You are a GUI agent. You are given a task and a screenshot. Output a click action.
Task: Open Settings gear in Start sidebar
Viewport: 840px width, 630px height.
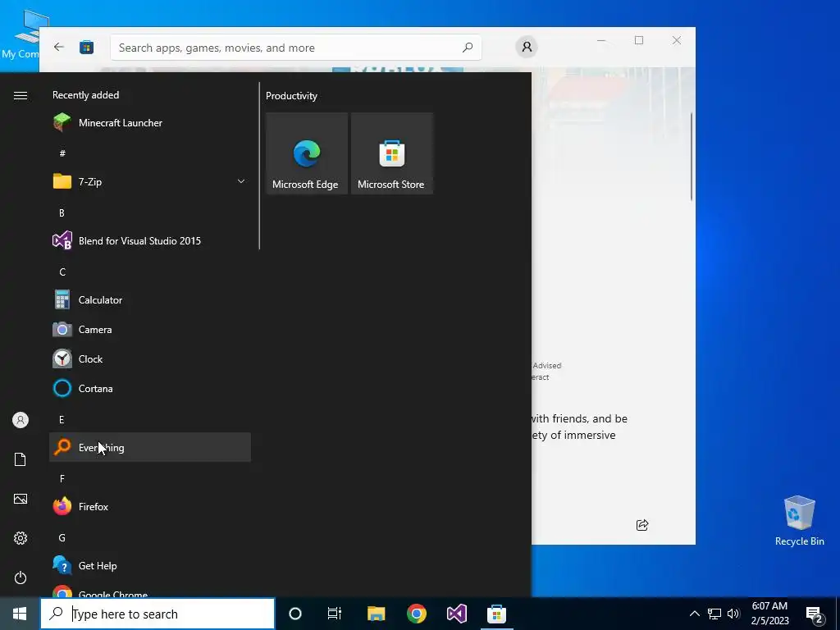(21, 538)
